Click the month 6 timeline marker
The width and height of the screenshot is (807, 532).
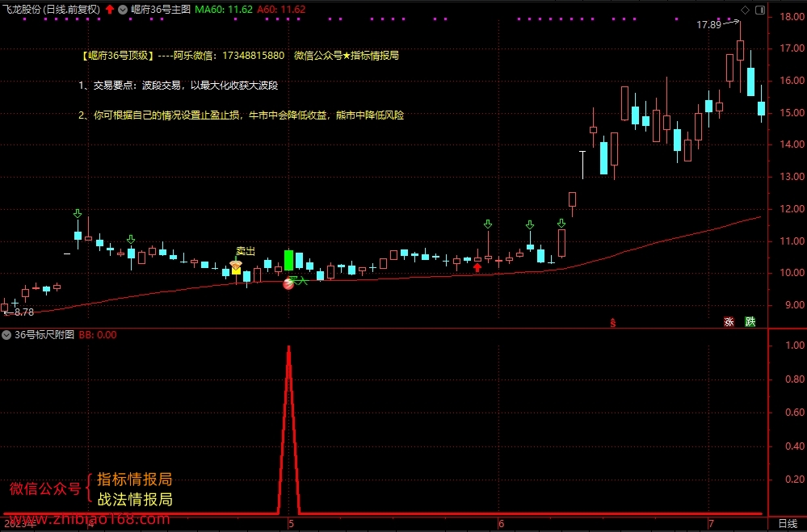(x=501, y=524)
